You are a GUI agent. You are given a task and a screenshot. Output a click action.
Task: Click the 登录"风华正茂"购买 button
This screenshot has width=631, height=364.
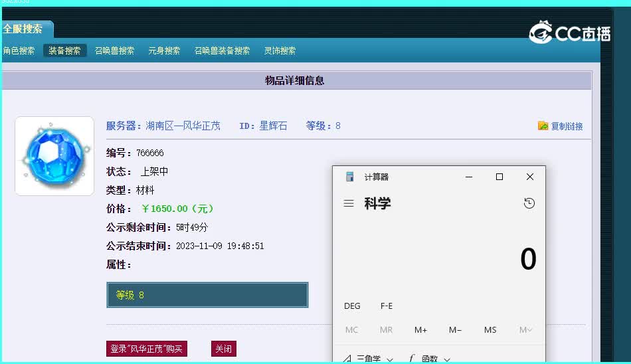[147, 349]
